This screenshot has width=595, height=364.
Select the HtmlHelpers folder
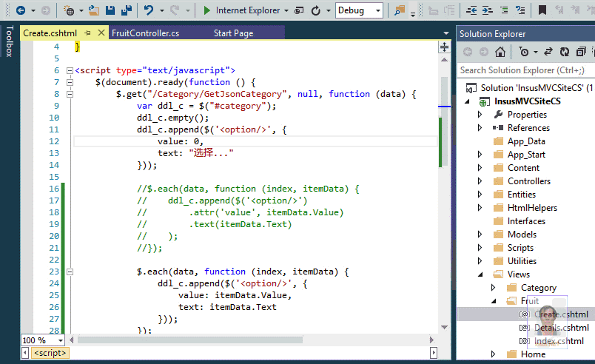pos(532,208)
